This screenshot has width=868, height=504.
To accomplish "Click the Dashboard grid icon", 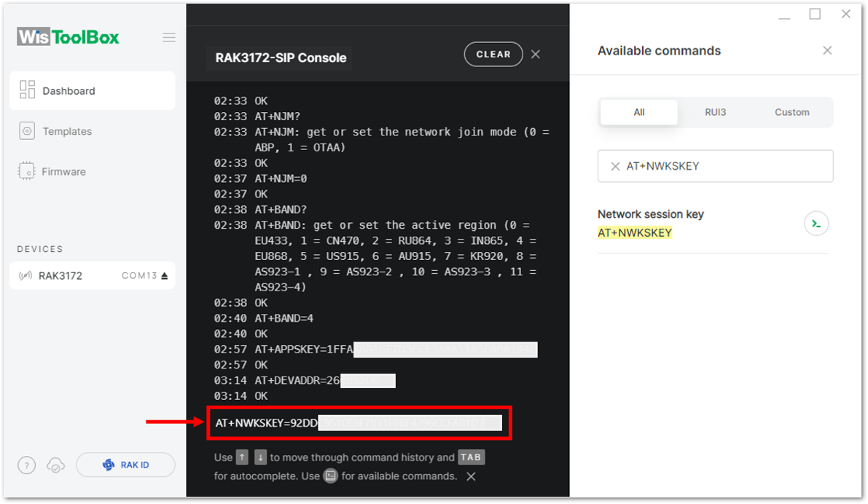I will pyautogui.click(x=27, y=90).
